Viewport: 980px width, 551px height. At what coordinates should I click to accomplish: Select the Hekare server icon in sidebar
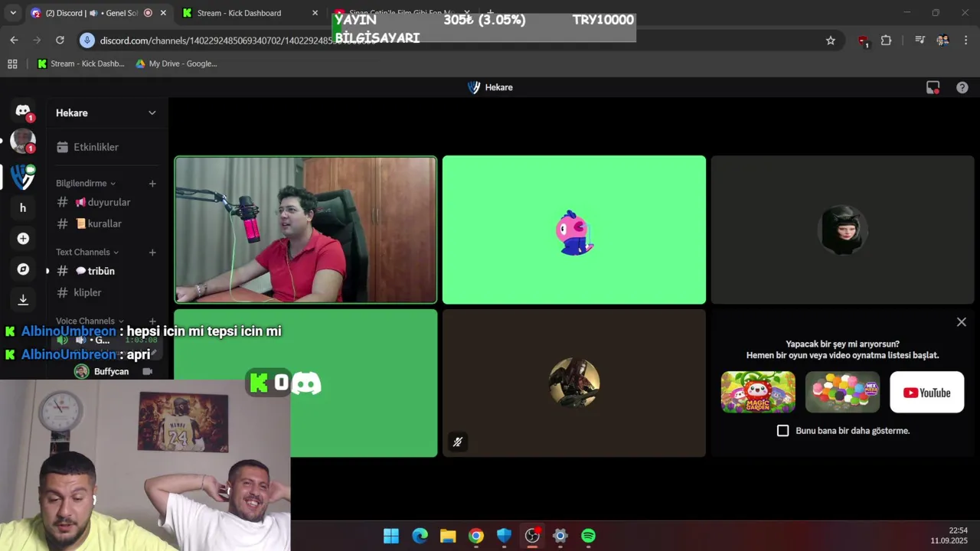tap(23, 177)
